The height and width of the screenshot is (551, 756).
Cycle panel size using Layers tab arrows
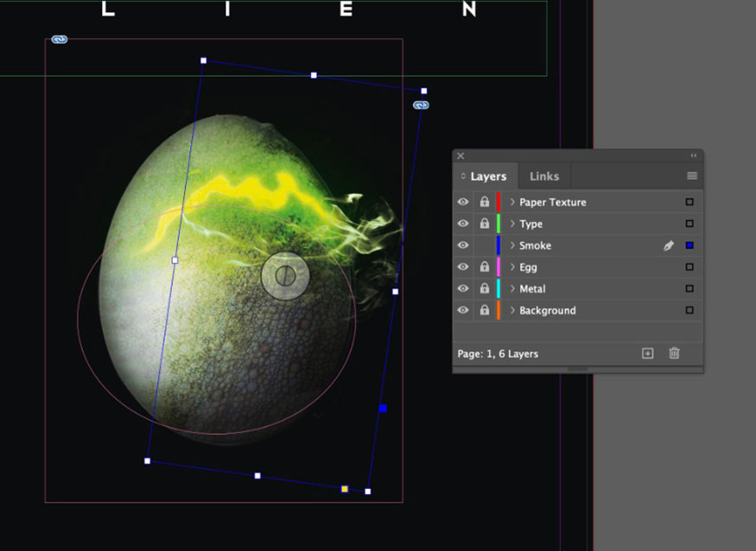463,176
